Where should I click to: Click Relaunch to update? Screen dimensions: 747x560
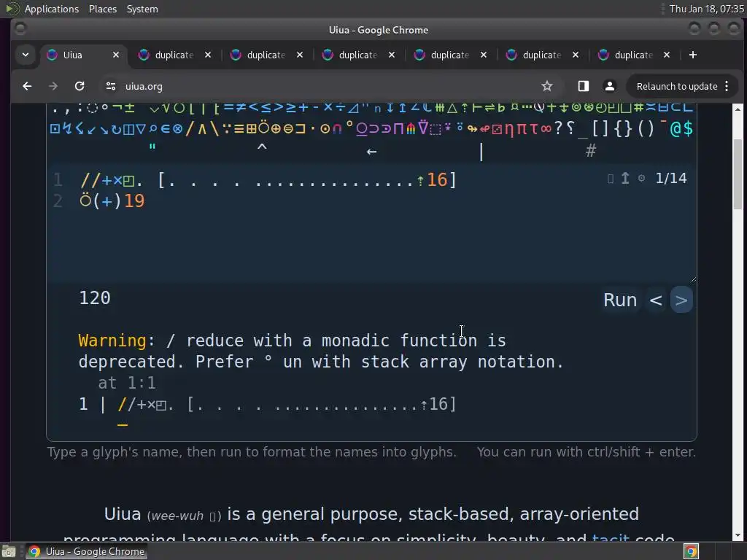tap(677, 86)
